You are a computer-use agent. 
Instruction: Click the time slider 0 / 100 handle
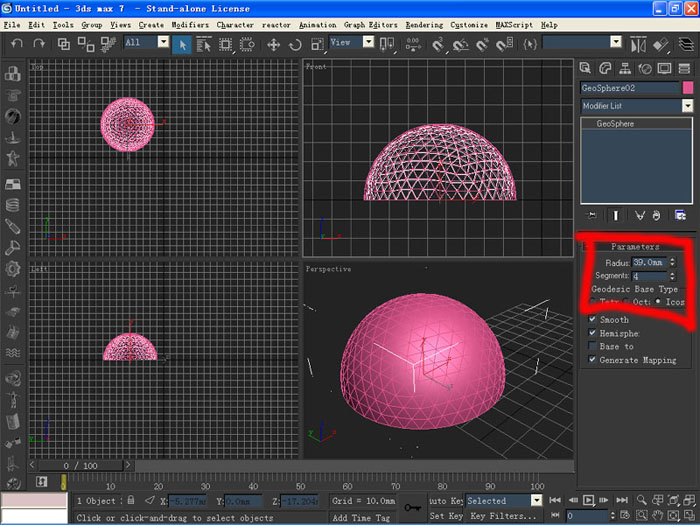click(x=80, y=466)
